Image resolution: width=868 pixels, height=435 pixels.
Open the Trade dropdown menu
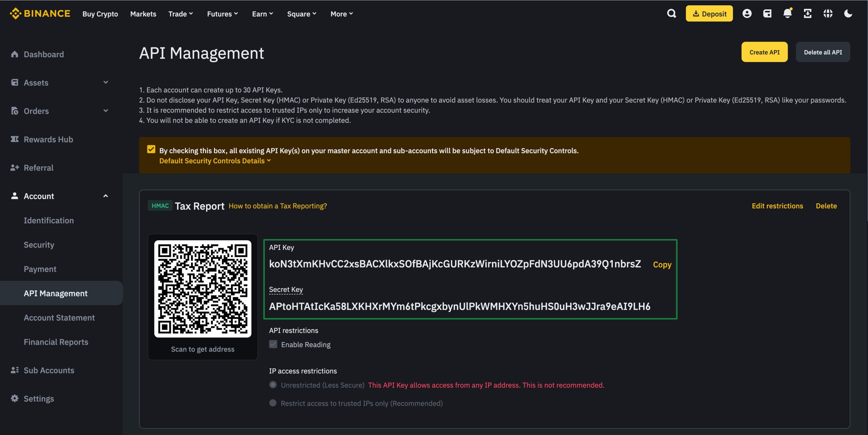pyautogui.click(x=181, y=14)
